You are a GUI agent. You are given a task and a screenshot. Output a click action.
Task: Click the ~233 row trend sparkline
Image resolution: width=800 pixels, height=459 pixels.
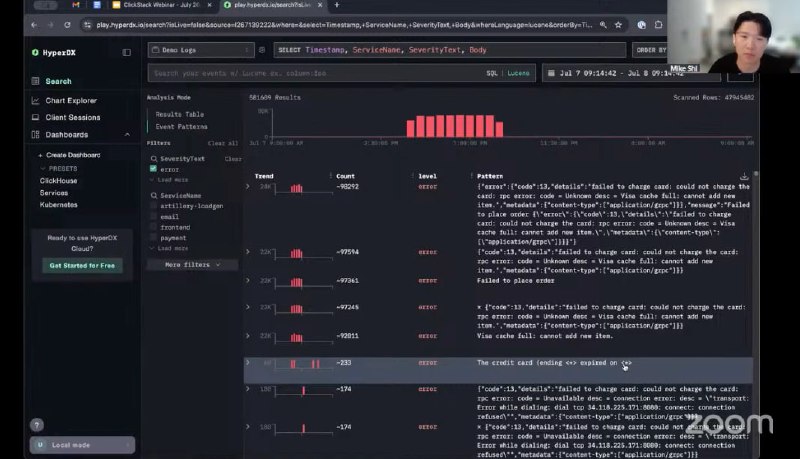point(304,364)
